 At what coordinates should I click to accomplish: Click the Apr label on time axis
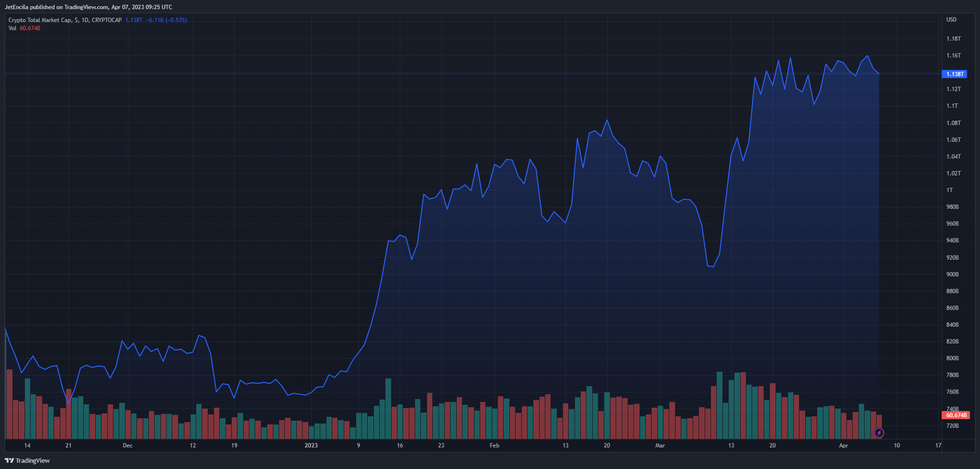tap(844, 446)
